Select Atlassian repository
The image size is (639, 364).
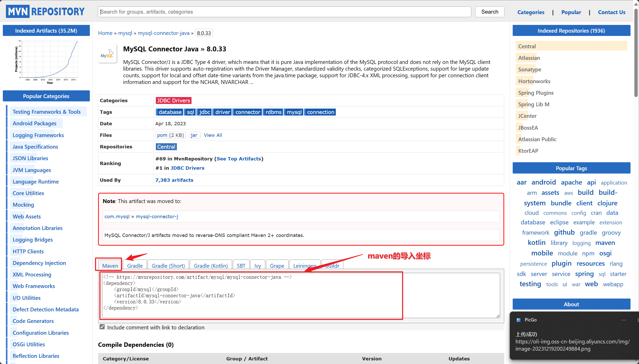(x=529, y=58)
